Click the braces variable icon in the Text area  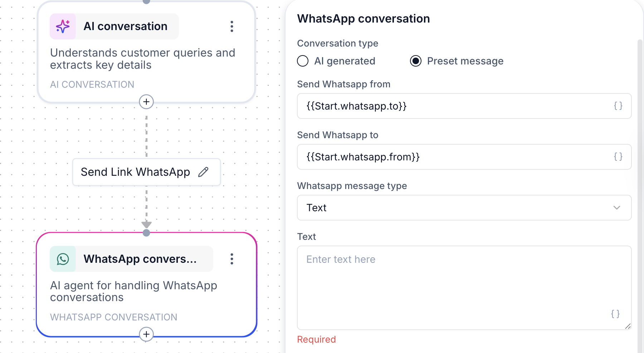point(615,314)
